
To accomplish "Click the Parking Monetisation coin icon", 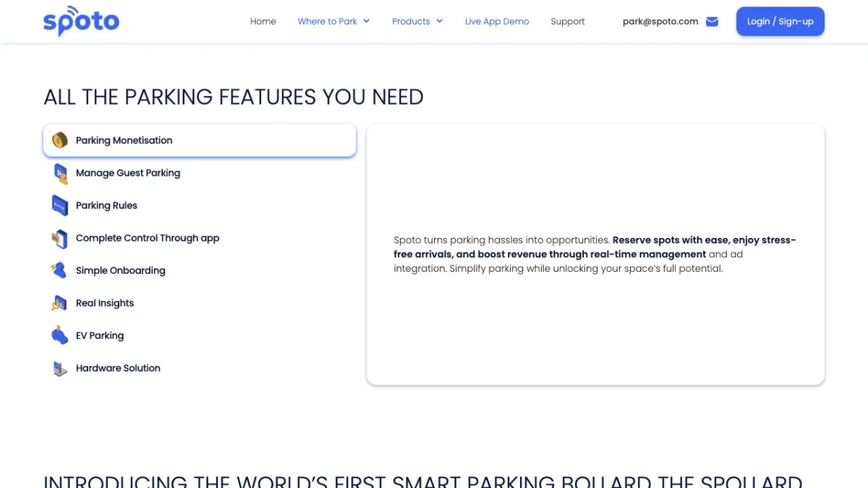I will 60,140.
